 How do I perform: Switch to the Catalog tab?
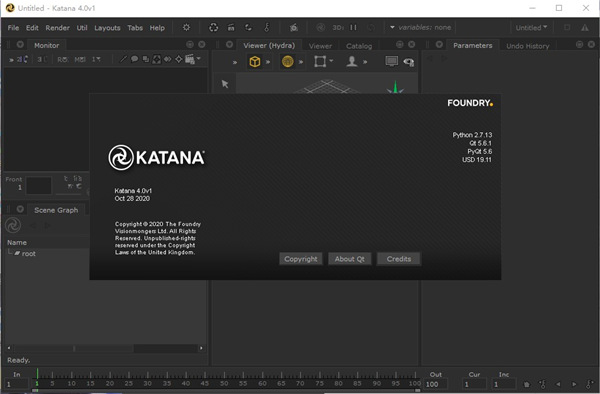tap(359, 46)
